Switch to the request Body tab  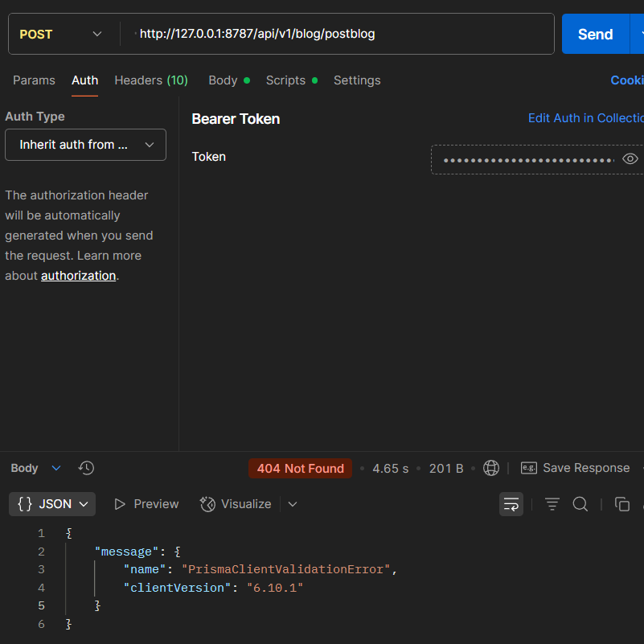click(229, 80)
